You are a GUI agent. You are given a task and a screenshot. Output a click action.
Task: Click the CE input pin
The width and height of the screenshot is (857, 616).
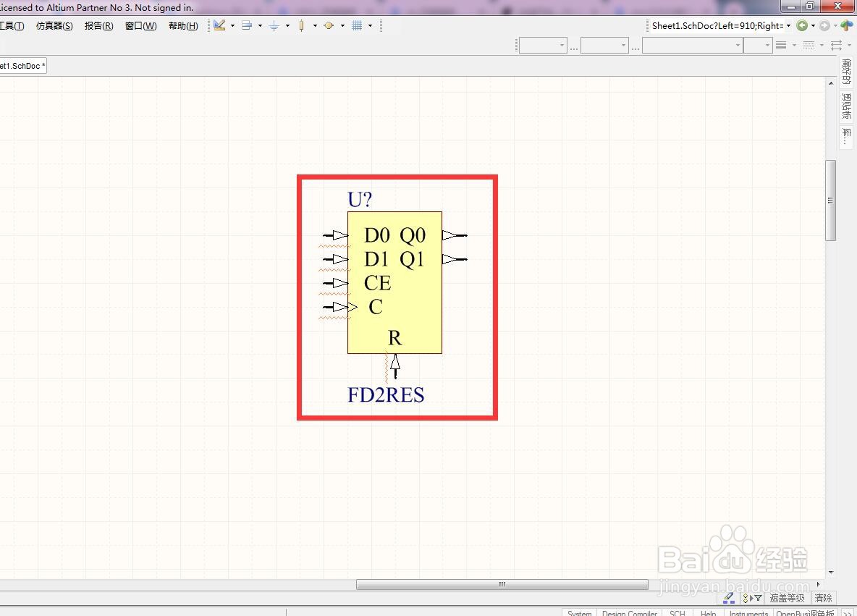click(336, 282)
